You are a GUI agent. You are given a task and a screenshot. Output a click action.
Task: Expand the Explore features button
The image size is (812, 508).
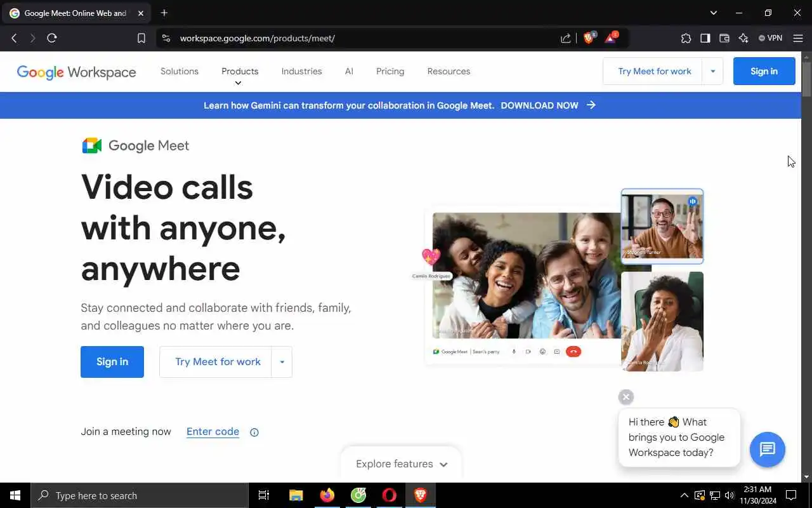[401, 464]
